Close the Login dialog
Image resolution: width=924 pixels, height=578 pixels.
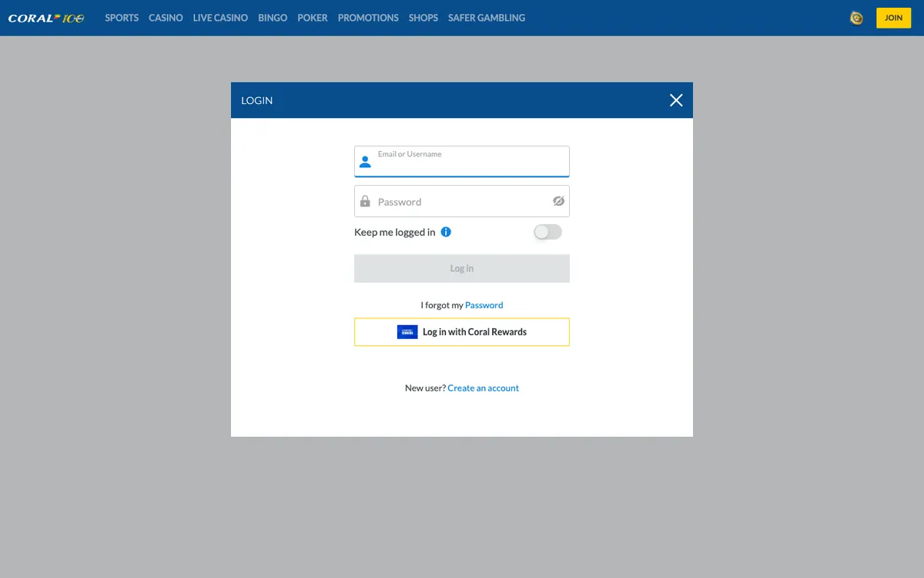pyautogui.click(x=676, y=100)
